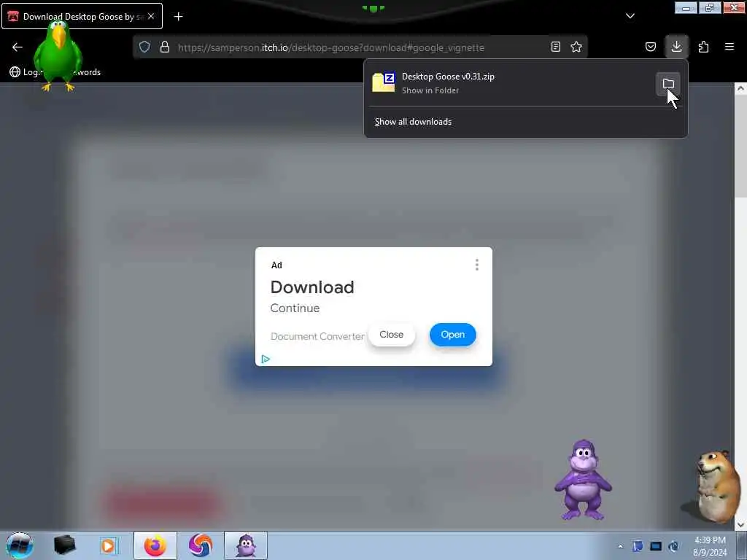747x560 pixels.
Task: Click the Document Converter ad text
Action: click(317, 336)
